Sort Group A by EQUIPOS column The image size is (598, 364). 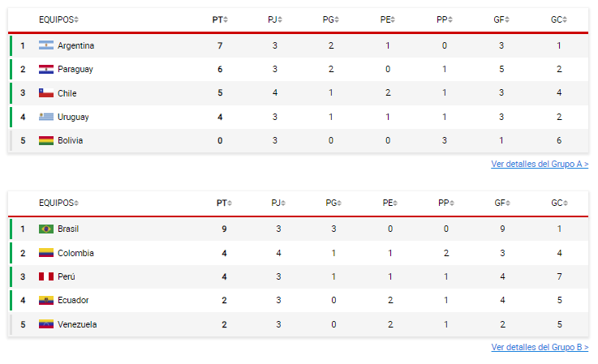point(59,19)
